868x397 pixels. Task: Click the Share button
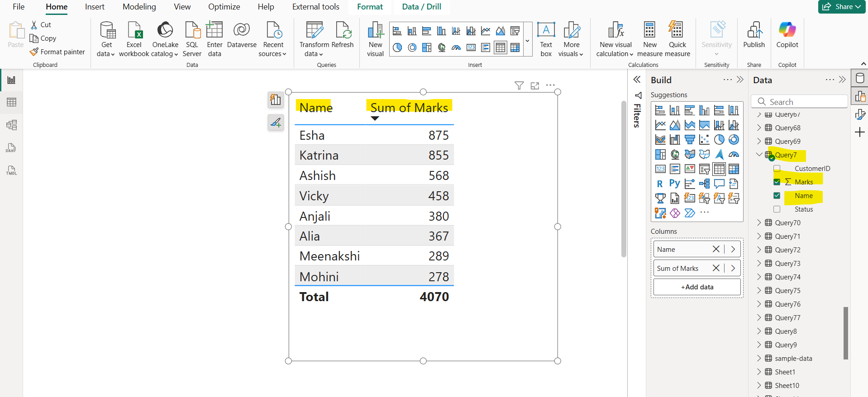(841, 7)
